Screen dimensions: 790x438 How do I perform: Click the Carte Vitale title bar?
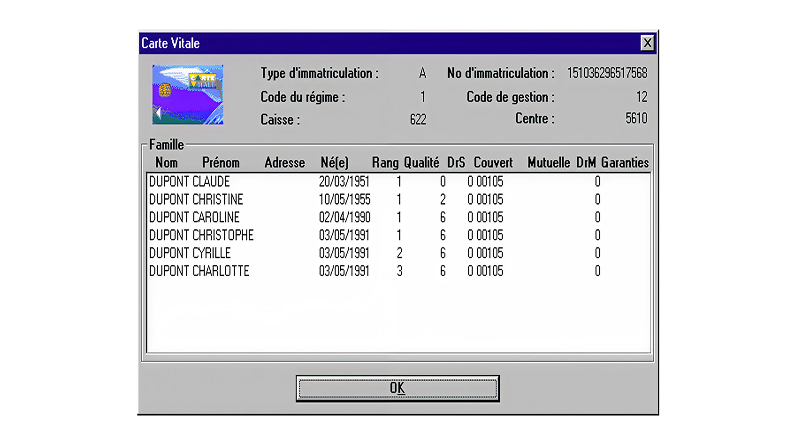coord(380,43)
